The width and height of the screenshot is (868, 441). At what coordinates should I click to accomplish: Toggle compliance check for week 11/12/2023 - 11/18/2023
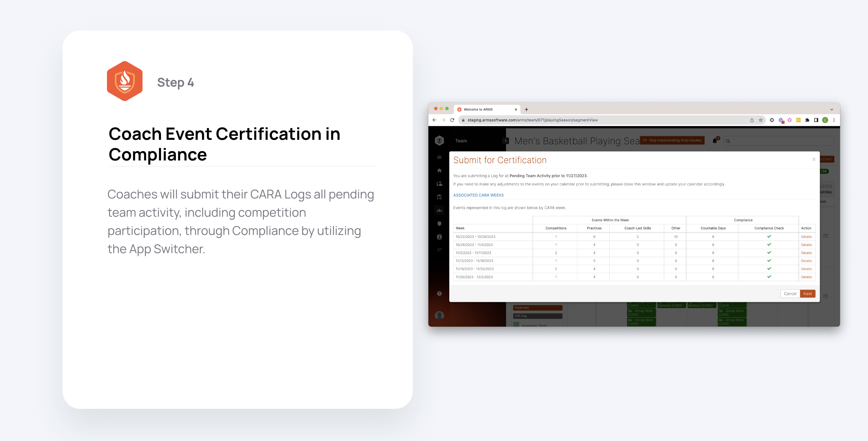769,261
